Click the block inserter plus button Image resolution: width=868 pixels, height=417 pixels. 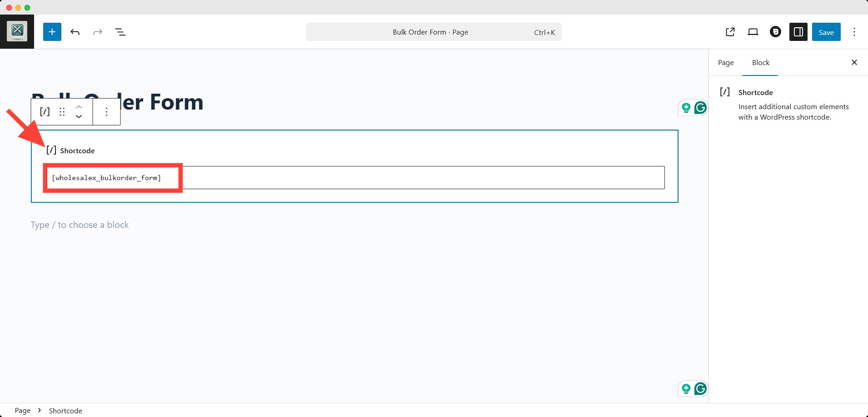[52, 32]
